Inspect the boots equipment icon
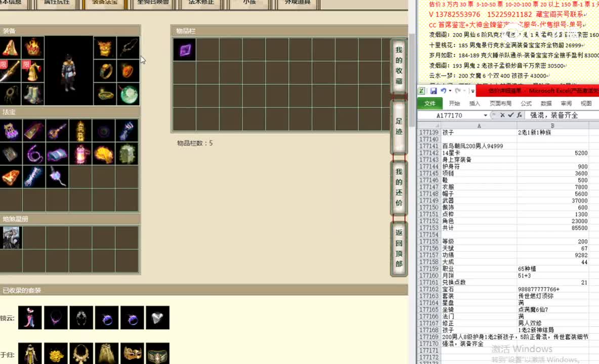This screenshot has height=364, width=599. click(33, 94)
